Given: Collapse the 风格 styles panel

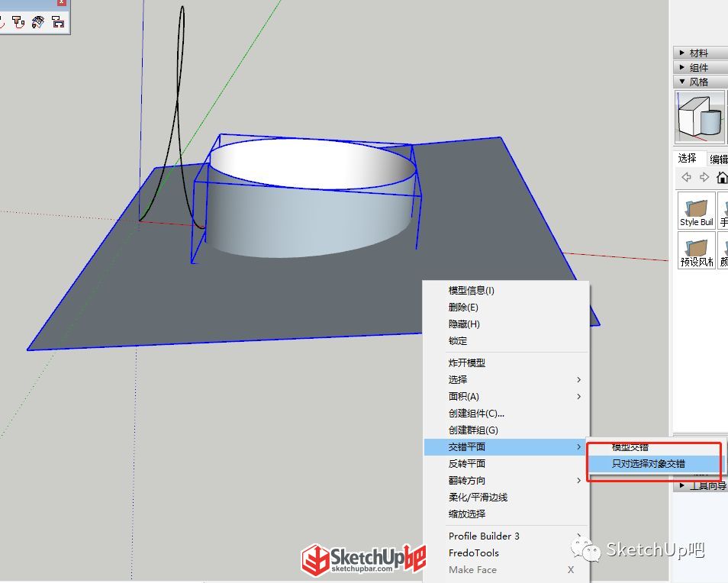Looking at the screenshot, I should [x=701, y=82].
